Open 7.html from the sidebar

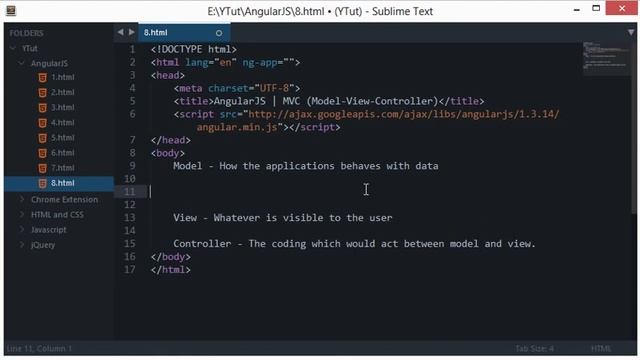point(62,168)
